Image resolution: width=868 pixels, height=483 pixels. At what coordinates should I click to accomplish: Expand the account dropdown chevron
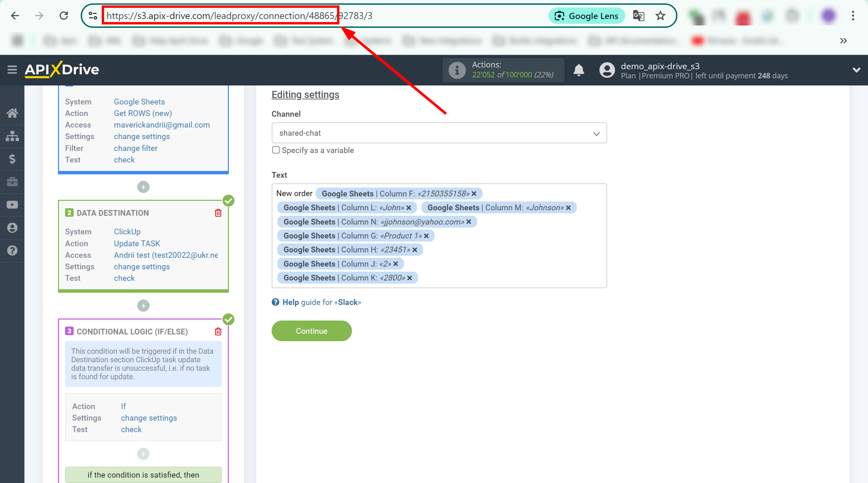(856, 70)
